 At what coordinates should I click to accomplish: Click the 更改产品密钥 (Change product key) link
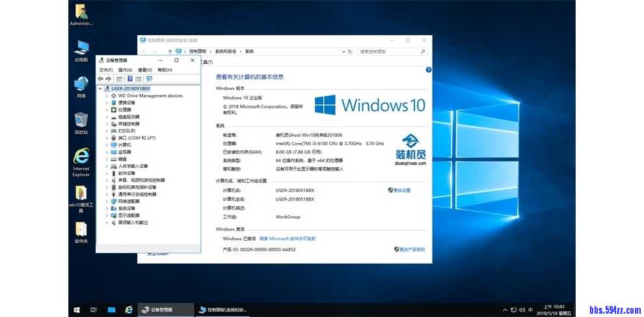click(411, 249)
